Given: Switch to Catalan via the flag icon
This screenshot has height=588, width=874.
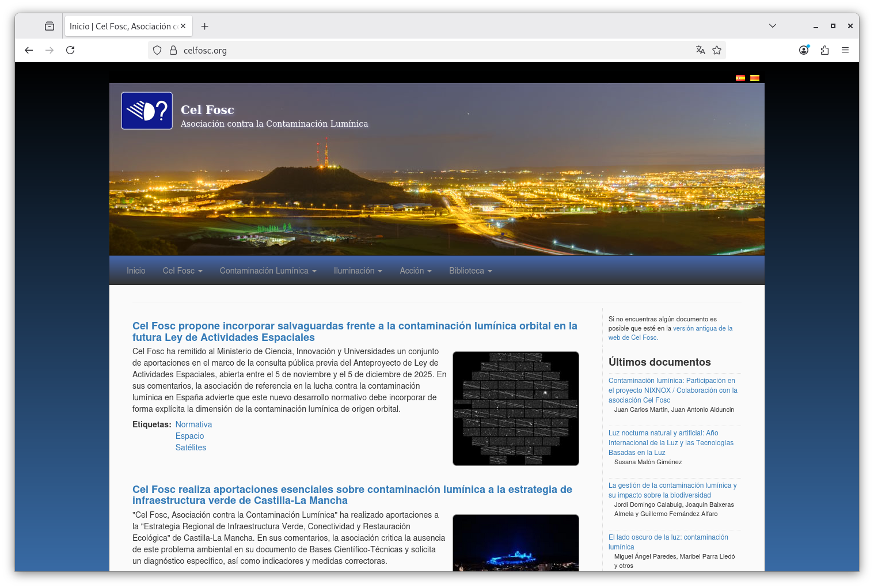Looking at the screenshot, I should [x=754, y=78].
